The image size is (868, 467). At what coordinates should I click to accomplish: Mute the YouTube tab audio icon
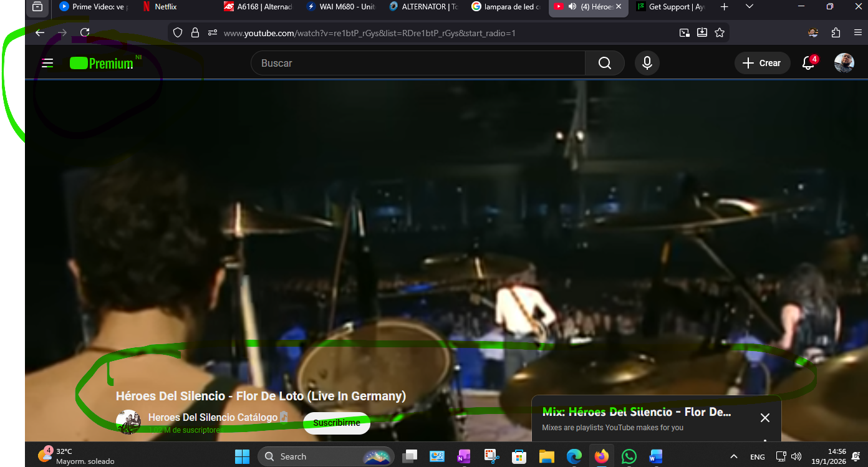click(x=572, y=7)
